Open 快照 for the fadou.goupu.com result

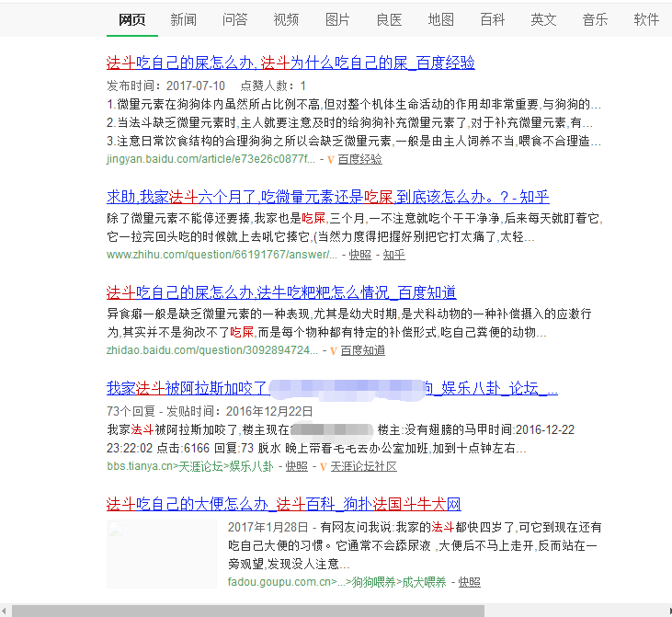pyautogui.click(x=469, y=582)
